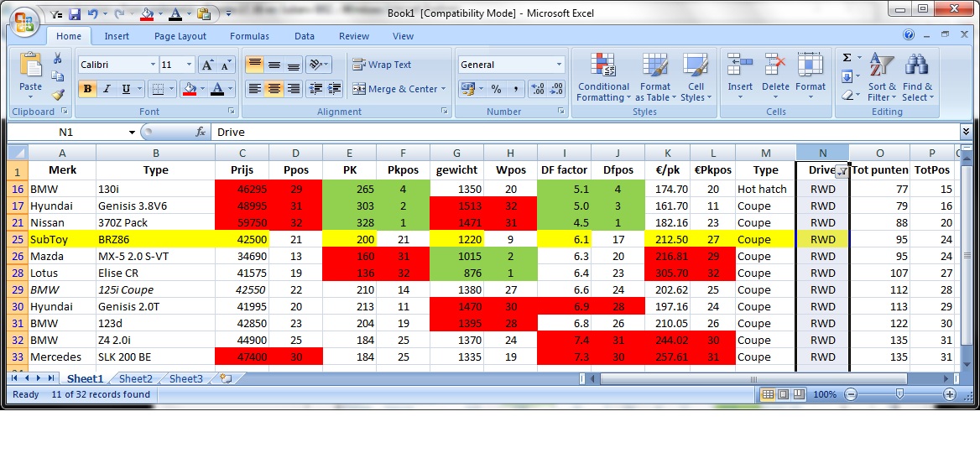Center the cell text horizontally

coord(274,89)
